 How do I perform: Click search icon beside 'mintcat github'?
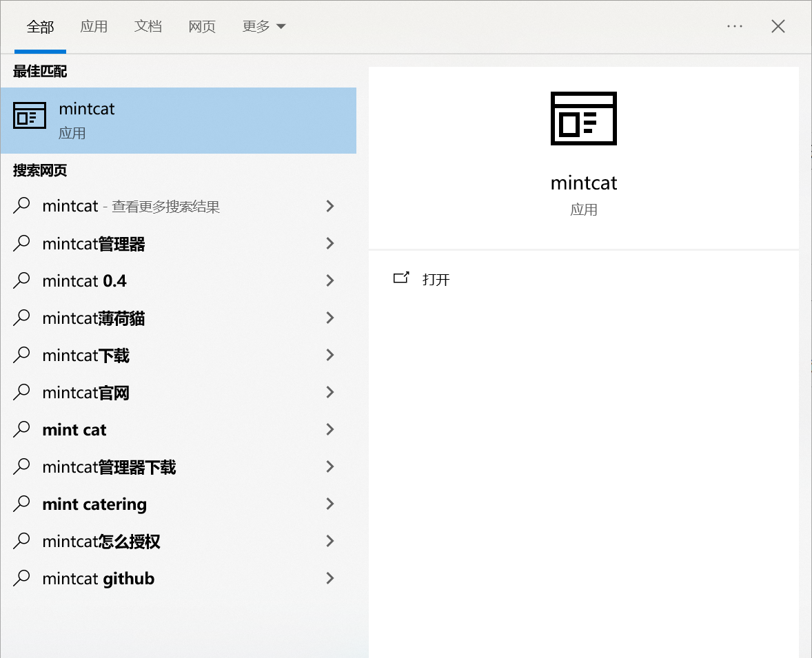22,578
